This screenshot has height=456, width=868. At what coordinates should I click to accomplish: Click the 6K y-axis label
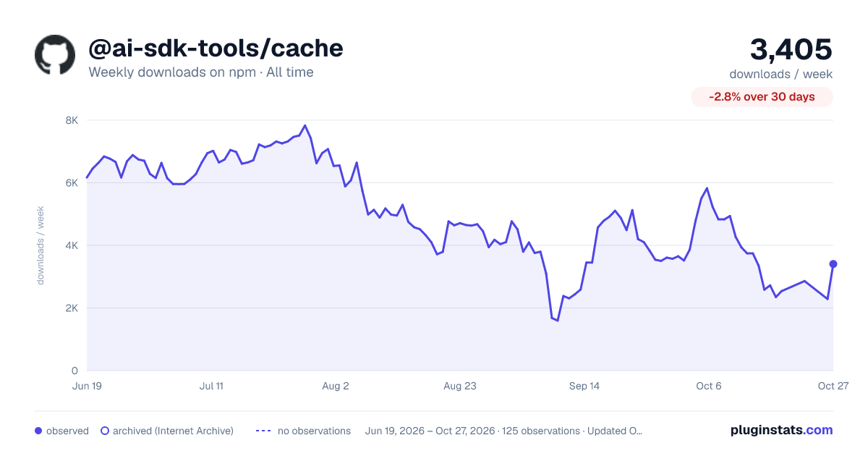pyautogui.click(x=72, y=183)
